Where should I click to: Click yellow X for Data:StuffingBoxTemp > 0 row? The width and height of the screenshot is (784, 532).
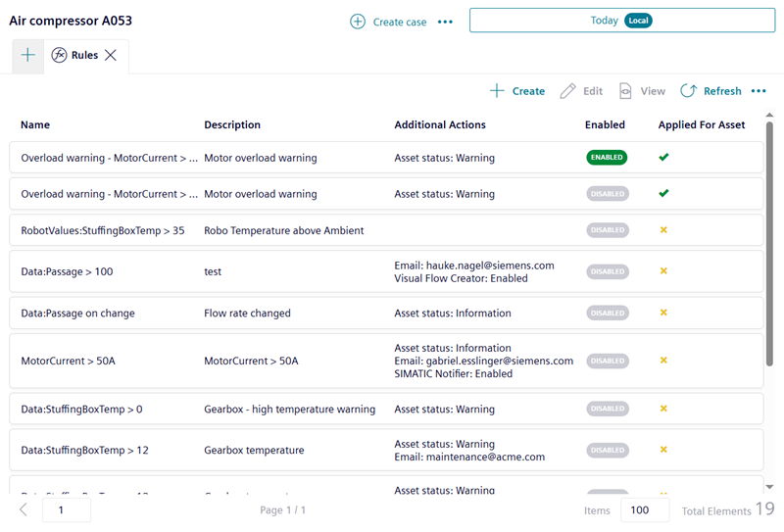click(x=663, y=409)
